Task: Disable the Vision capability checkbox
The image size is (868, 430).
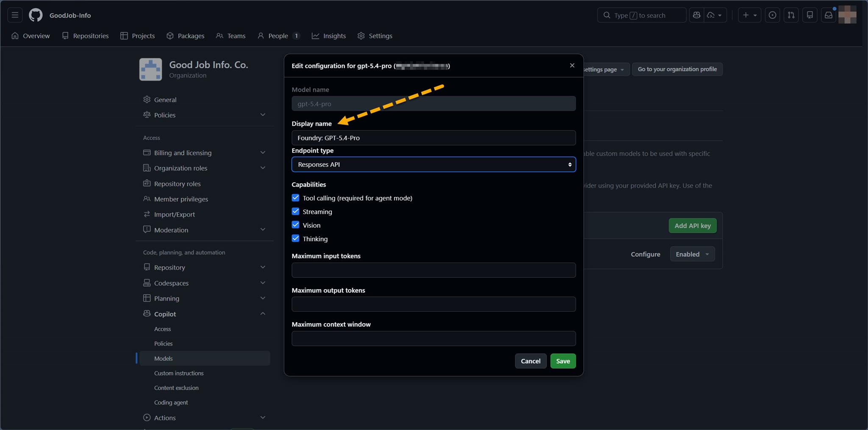Action: click(295, 225)
